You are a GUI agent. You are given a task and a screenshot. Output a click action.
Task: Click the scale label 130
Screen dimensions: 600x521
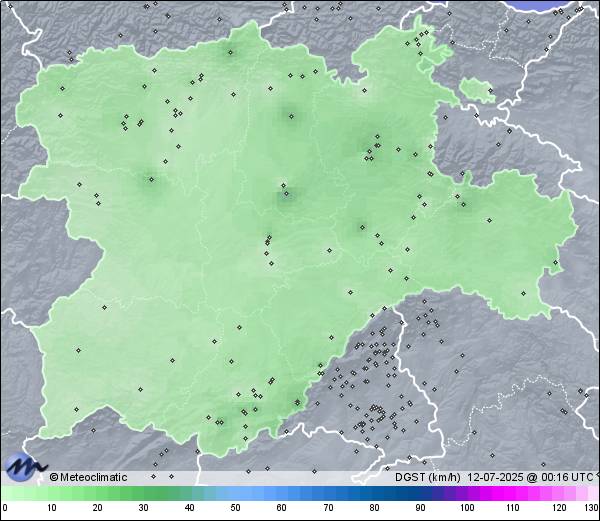click(x=592, y=508)
